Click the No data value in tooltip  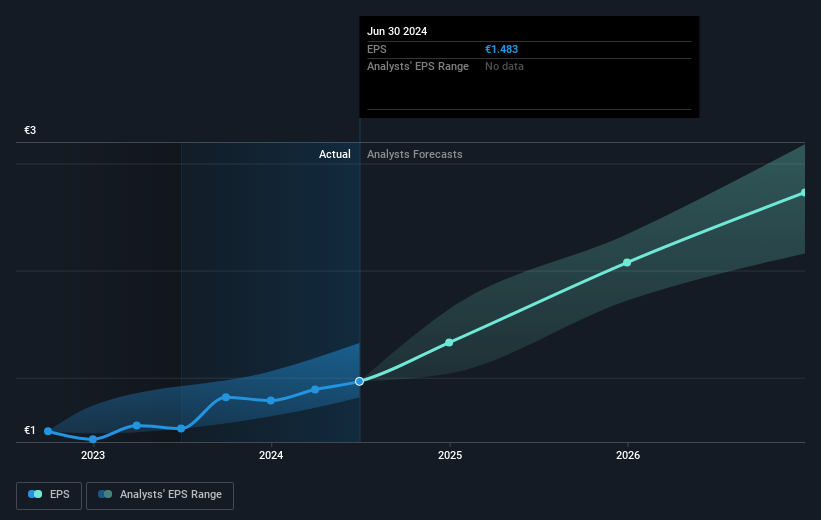[x=504, y=67]
